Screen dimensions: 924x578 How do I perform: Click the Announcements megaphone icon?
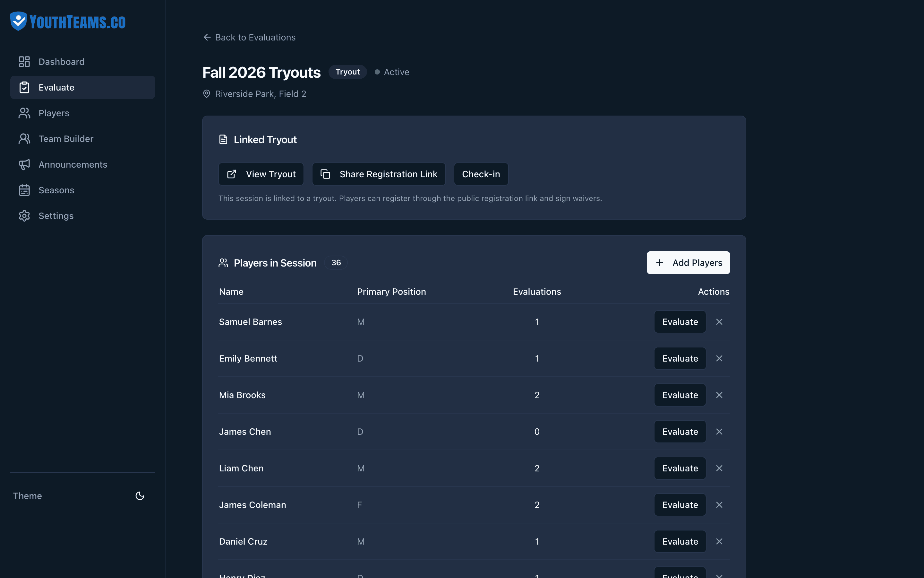(x=24, y=164)
